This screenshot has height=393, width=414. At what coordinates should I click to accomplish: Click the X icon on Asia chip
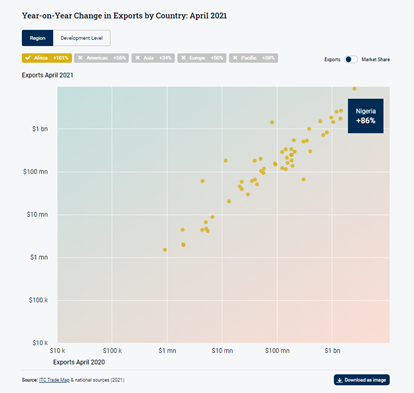coord(137,58)
